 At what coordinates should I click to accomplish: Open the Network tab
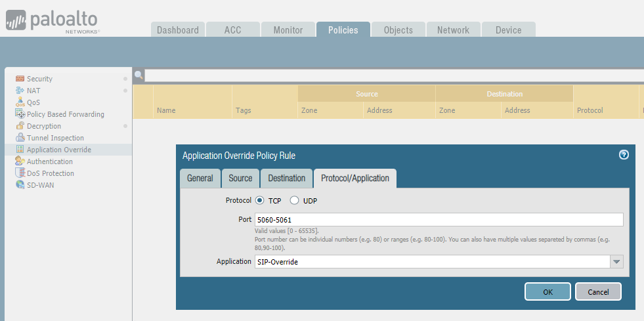coord(453,30)
